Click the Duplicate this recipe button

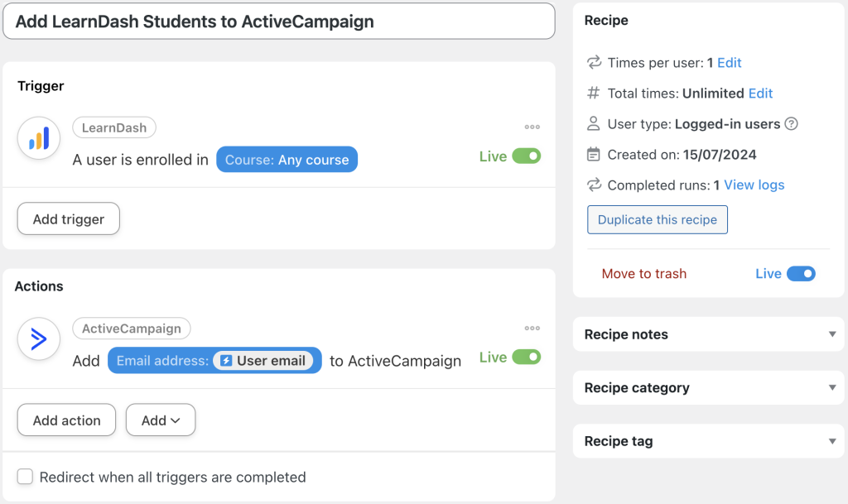658,220
